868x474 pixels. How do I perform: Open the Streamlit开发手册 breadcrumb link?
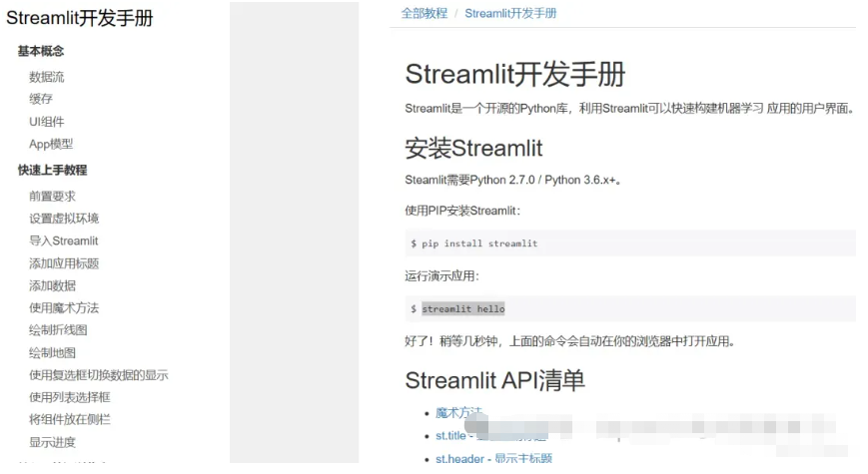point(510,13)
